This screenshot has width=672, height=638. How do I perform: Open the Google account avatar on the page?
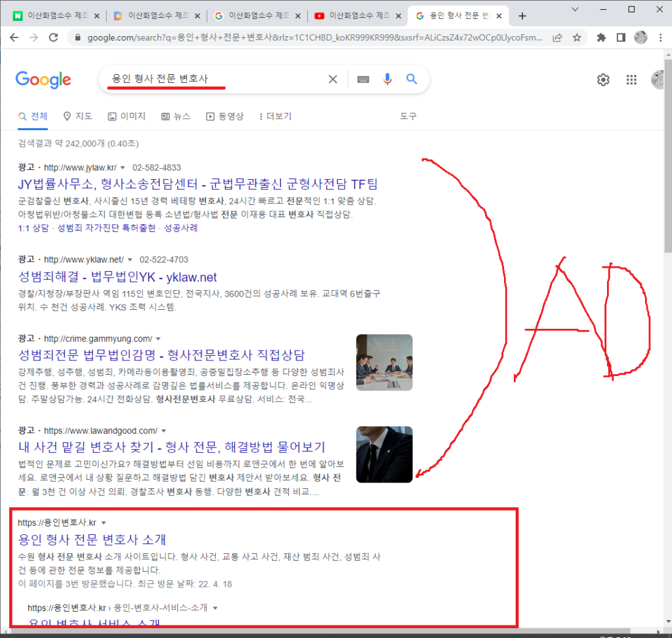point(658,80)
